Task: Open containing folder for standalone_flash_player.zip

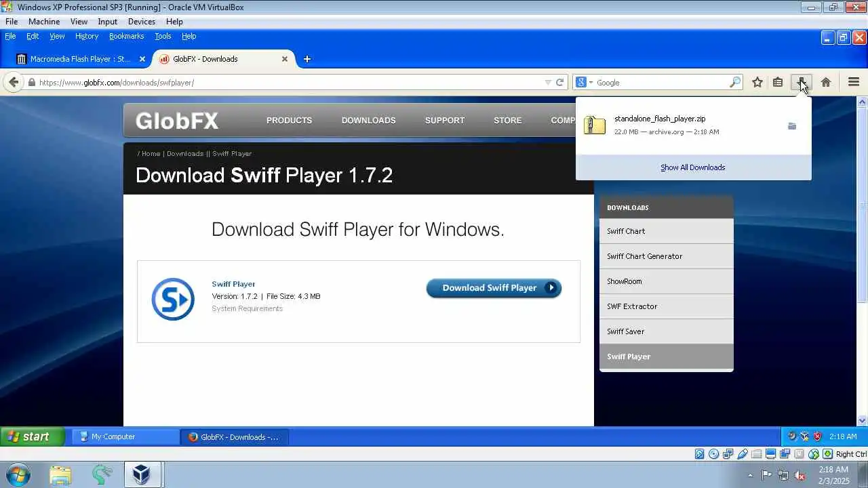Action: [x=791, y=126]
